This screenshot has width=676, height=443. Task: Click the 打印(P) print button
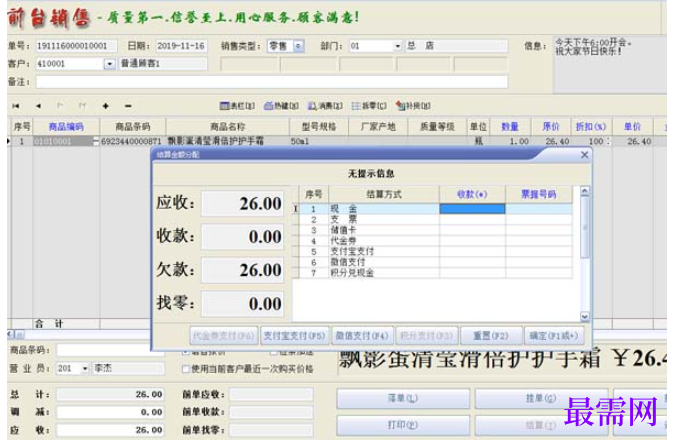[x=403, y=425]
